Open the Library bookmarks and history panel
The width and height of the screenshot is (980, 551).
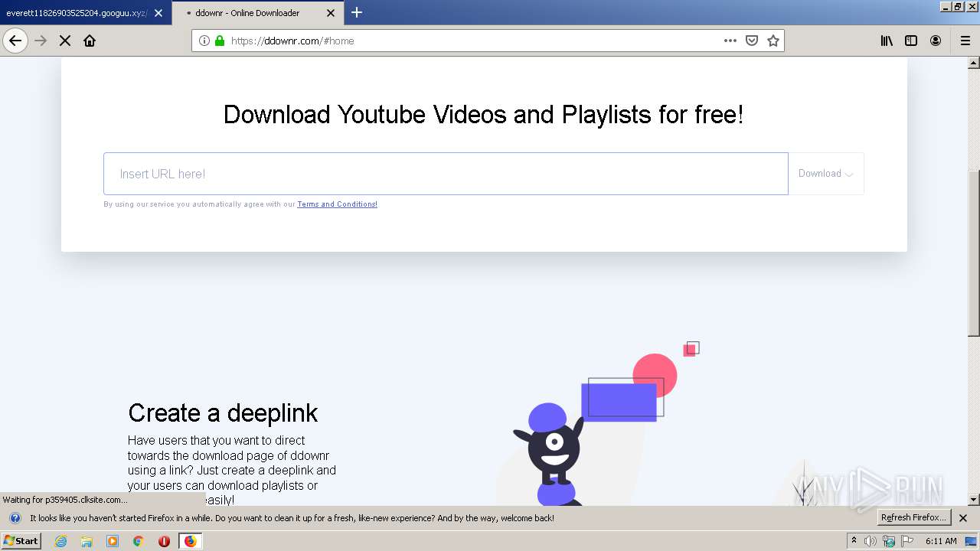click(887, 41)
